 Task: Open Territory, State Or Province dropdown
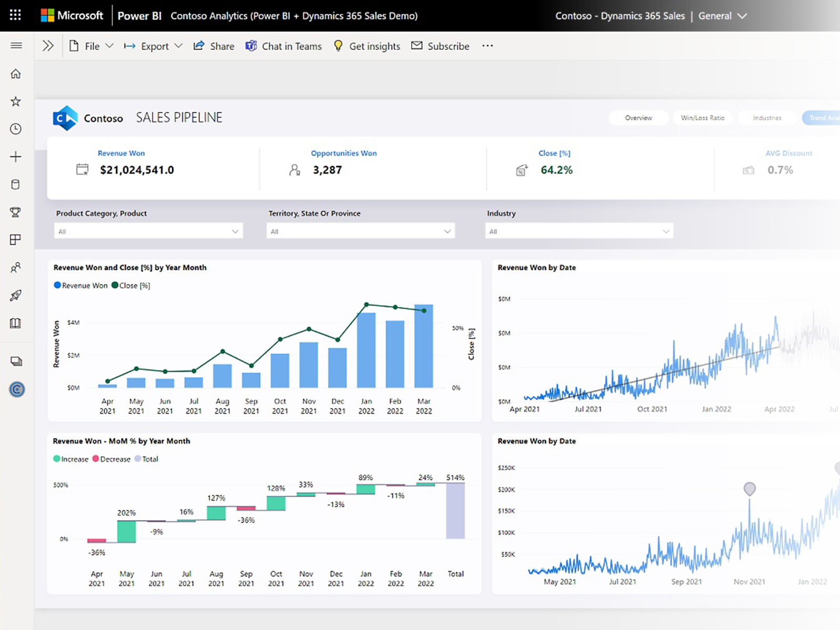pos(361,231)
